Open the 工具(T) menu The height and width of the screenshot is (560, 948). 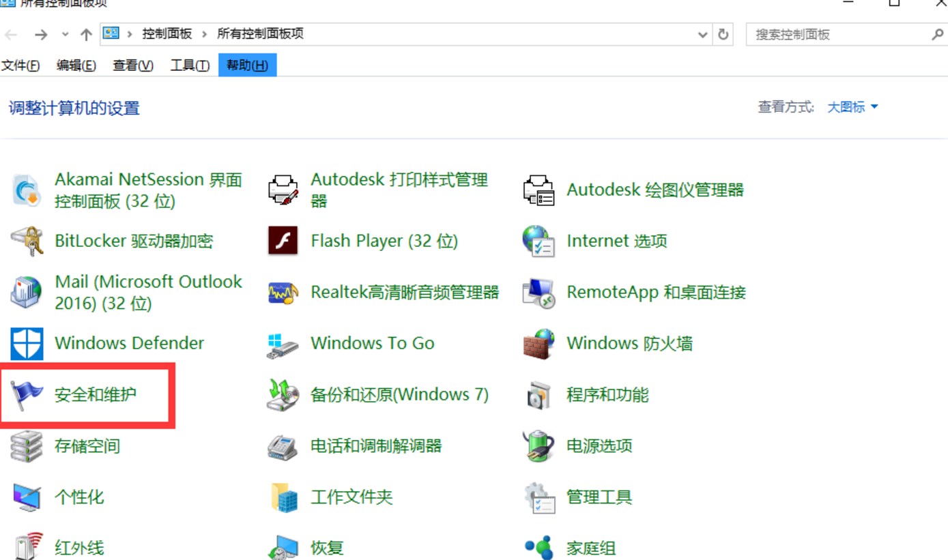(189, 65)
